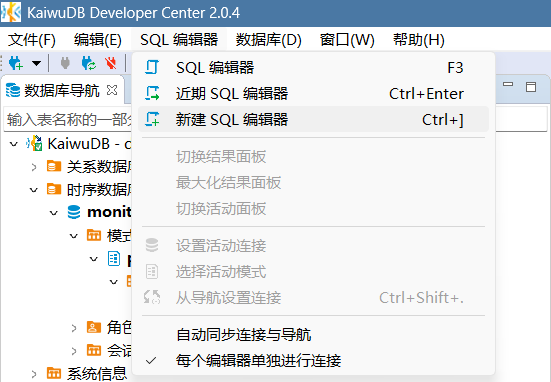Open the new connection dropdown arrow
This screenshot has height=382, width=551.
tap(36, 64)
